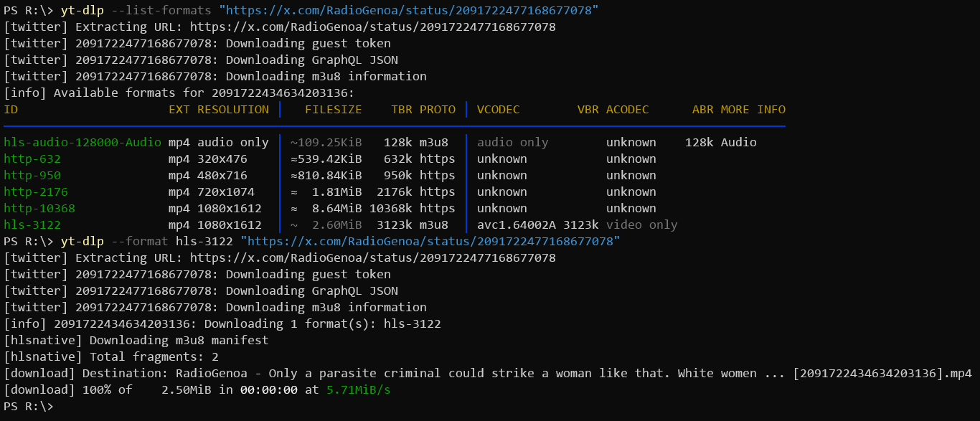Viewport: 980px width, 421px height.
Task: Click the 480x716 resolution value
Action: (222, 175)
